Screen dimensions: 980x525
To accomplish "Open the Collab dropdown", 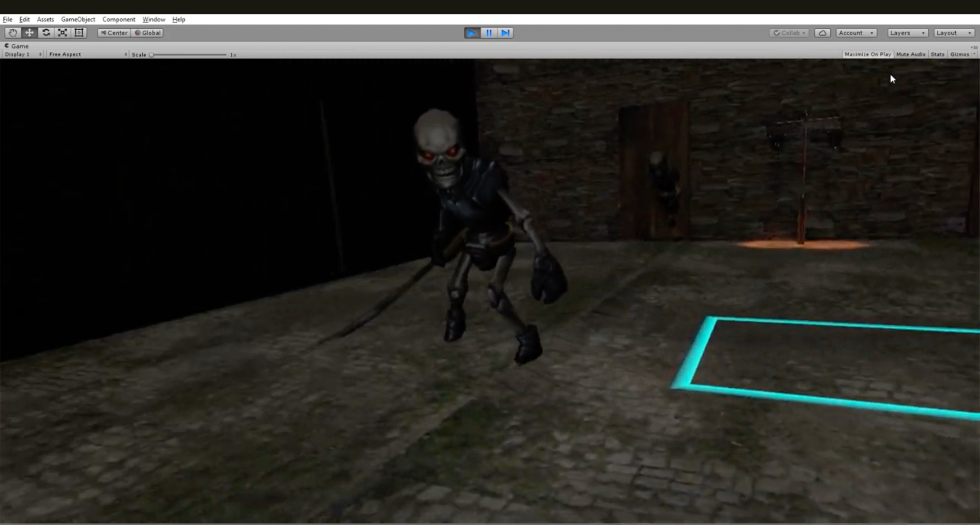I will click(x=790, y=33).
